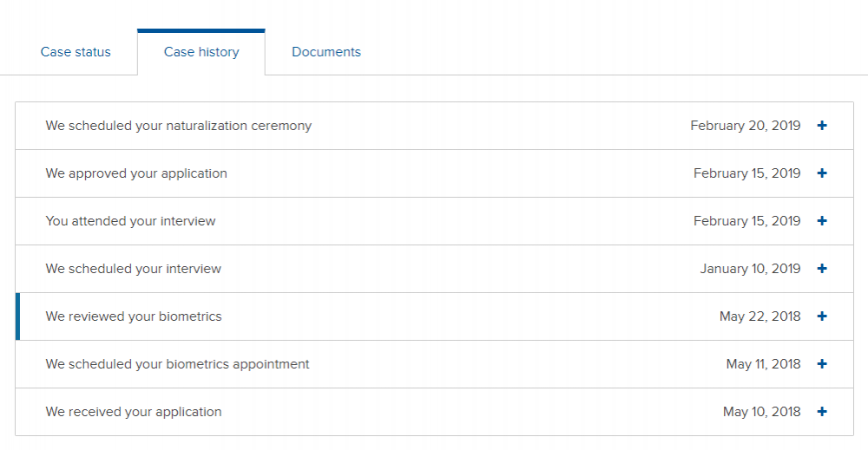The width and height of the screenshot is (868, 450).
Task: Expand the naturalization ceremony entry plus icon
Action: click(822, 126)
